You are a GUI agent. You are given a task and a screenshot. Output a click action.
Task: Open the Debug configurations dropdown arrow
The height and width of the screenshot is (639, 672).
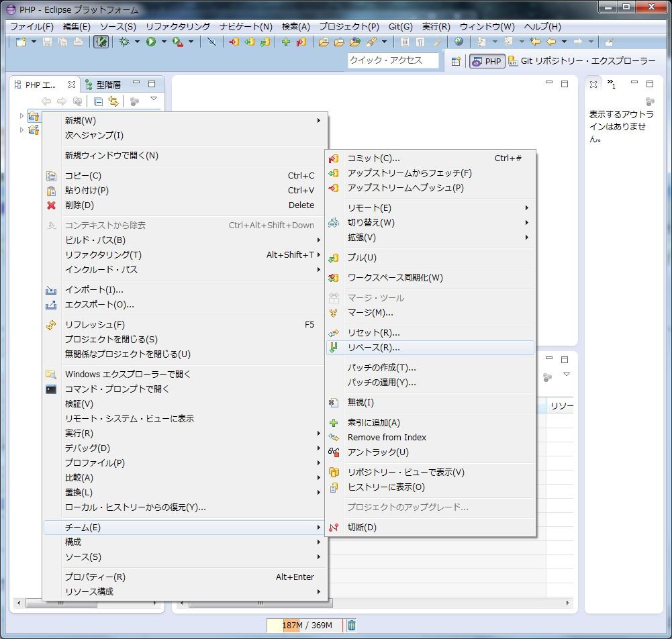point(137,42)
